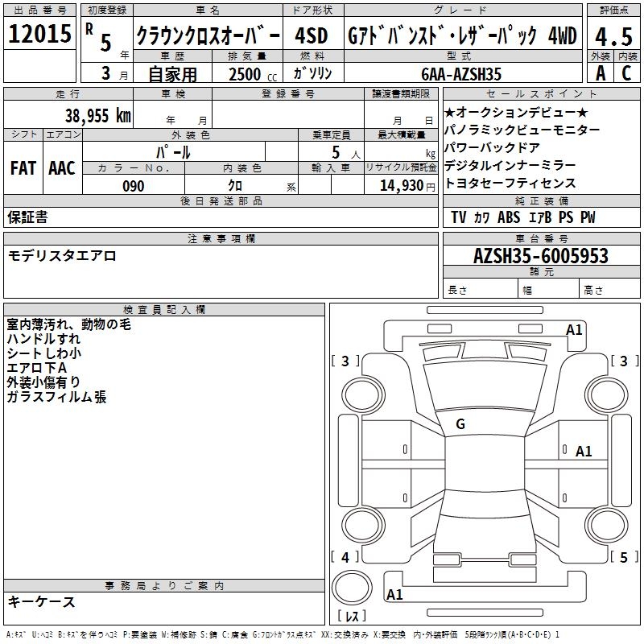644x644 pixels.
Task: Select the model code 6AA-AZSH35
Action: [461, 74]
